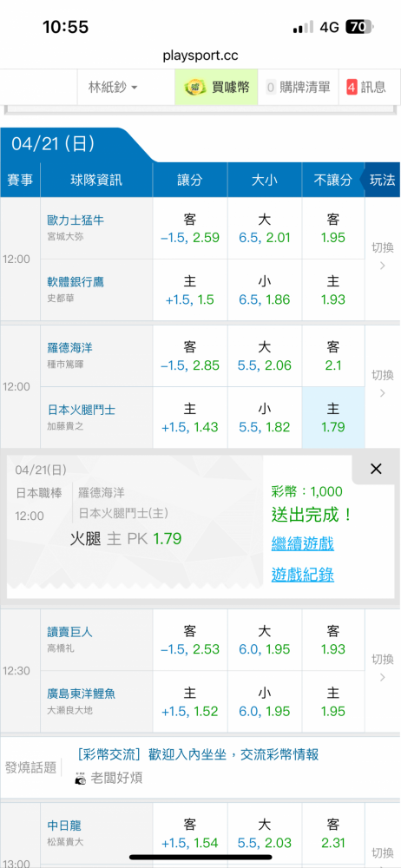This screenshot has width=401, height=868.
Task: Expand 切換 for 羅德海洋 game
Action: pos(382,384)
